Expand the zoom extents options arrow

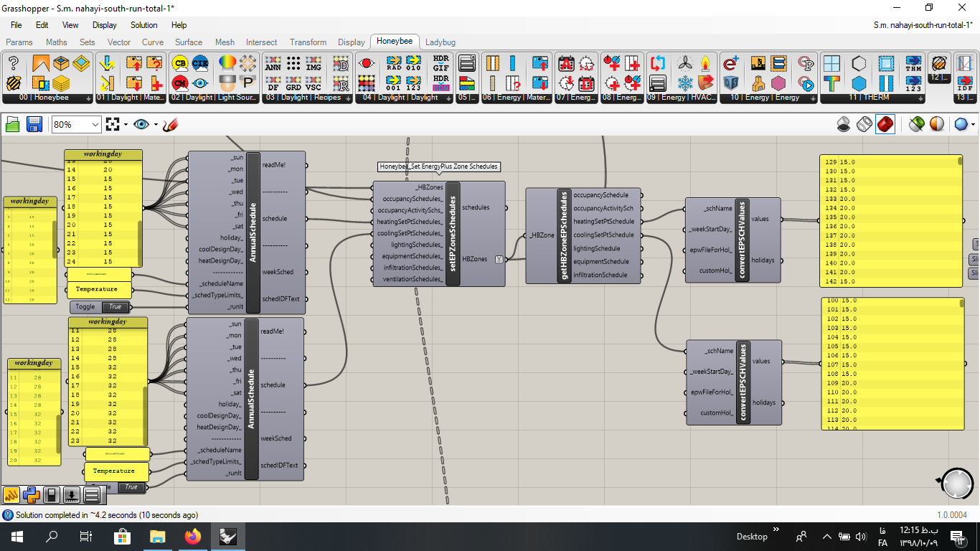(x=126, y=125)
